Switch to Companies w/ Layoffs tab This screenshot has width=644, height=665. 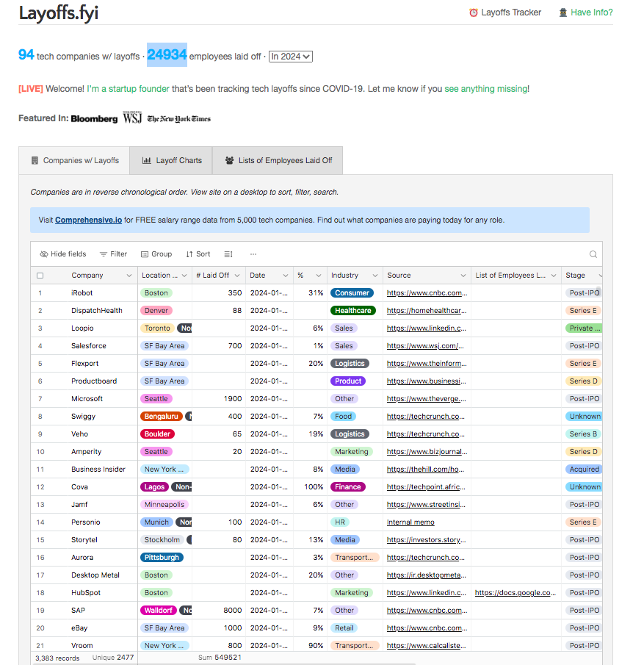[74, 160]
